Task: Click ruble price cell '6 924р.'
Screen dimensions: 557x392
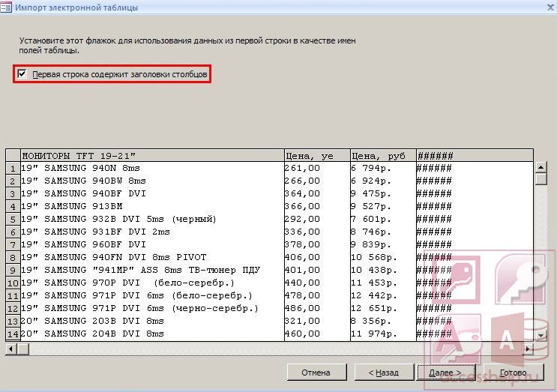Action: tap(383, 181)
